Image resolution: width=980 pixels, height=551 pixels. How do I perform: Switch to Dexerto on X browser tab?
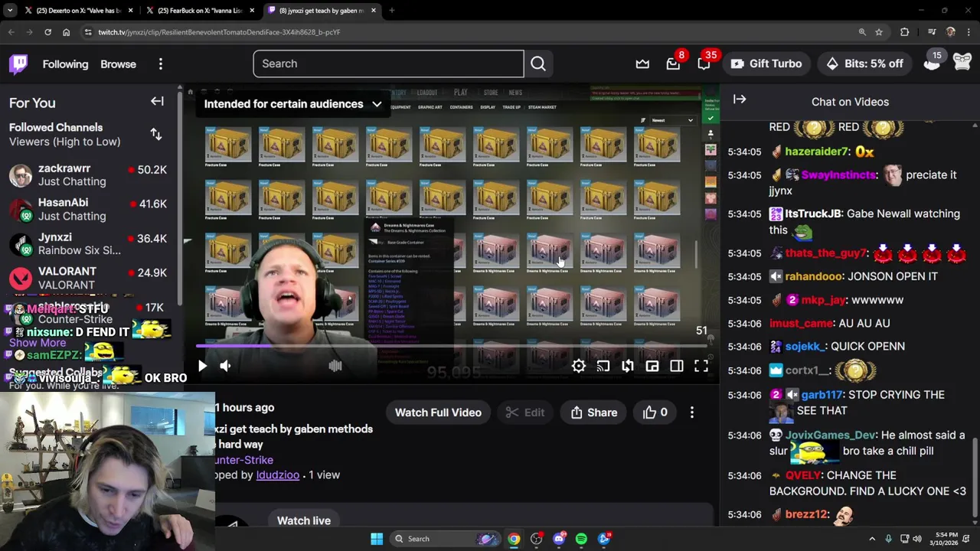pos(79,11)
